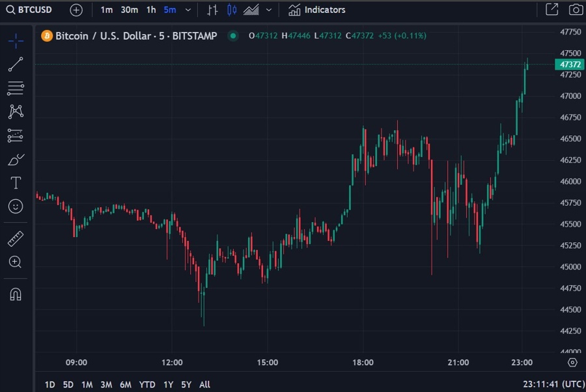Open the BTCUSD symbol search
Image resolution: width=586 pixels, height=392 pixels.
[30, 10]
